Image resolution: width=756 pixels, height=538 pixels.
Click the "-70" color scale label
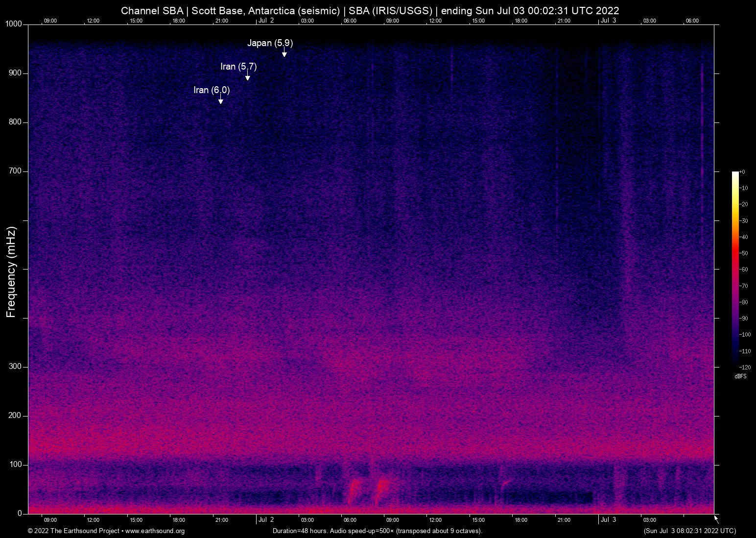click(x=744, y=286)
